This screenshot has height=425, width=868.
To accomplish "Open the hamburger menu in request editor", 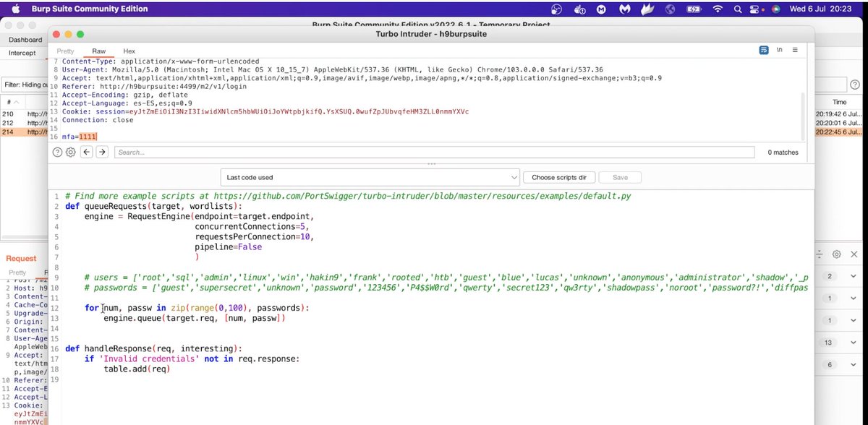I will [x=795, y=51].
